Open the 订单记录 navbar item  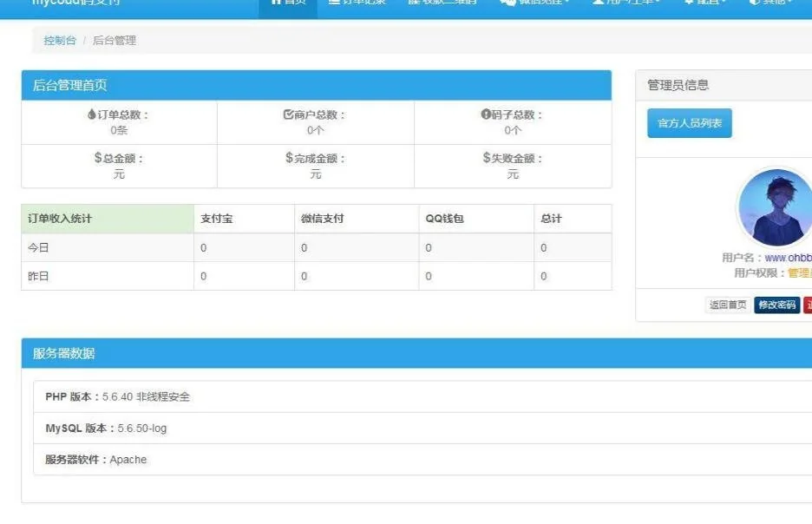[351, 3]
